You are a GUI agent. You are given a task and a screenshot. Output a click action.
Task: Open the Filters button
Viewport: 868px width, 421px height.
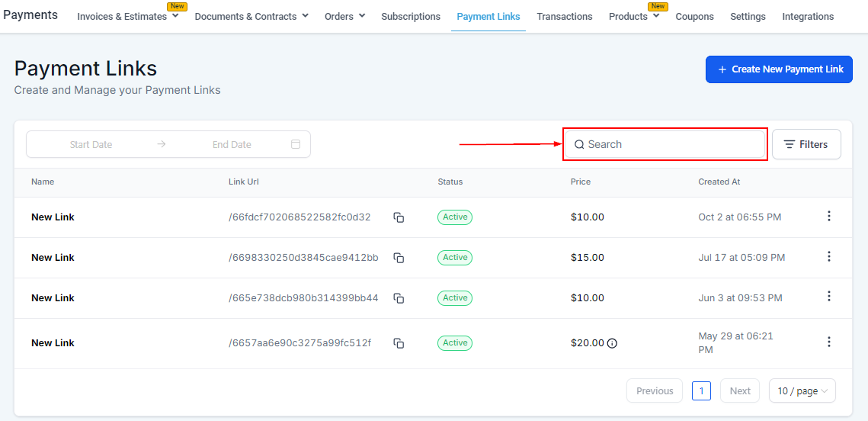806,144
